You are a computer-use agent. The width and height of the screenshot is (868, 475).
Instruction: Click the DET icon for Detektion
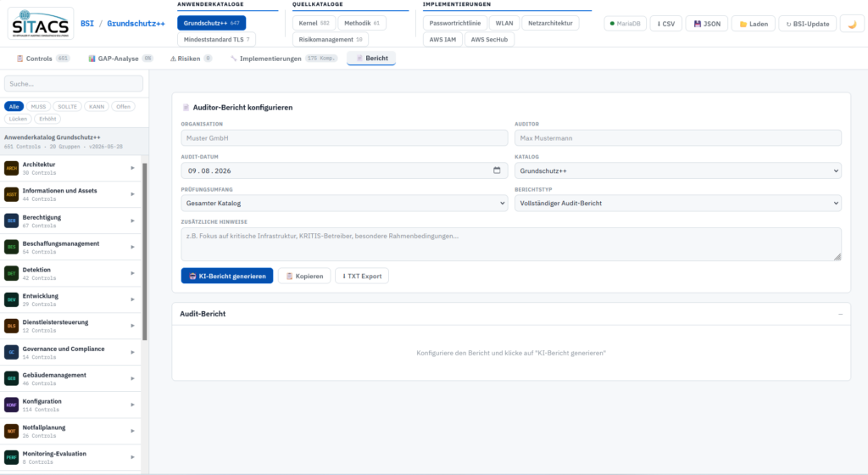click(x=12, y=273)
